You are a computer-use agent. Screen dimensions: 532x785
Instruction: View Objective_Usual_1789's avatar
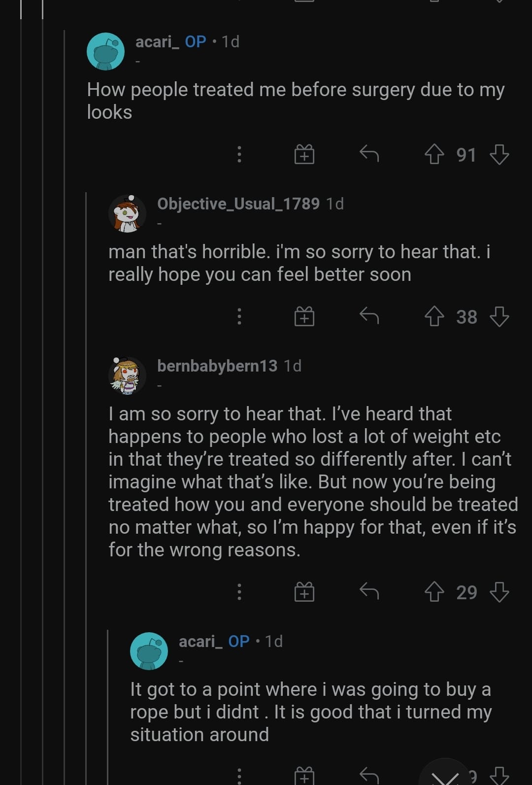pos(127,213)
